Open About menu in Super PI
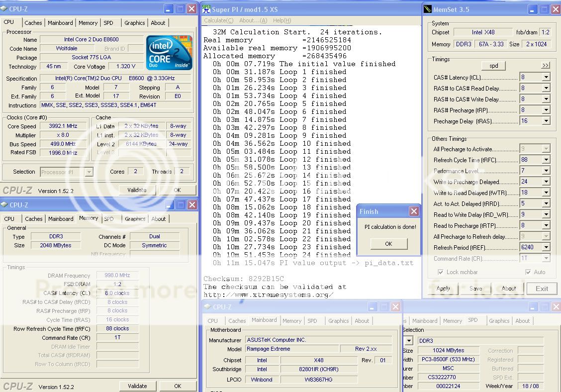This screenshot has width=561, height=392. point(253,20)
